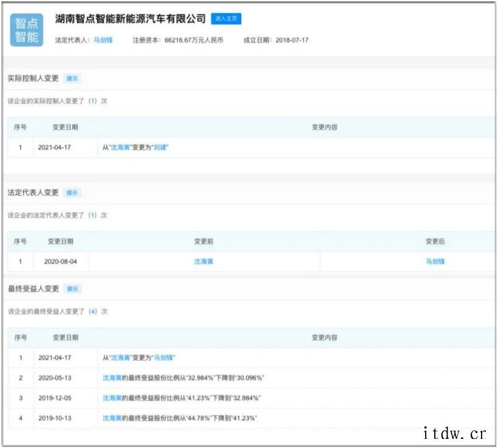Click date 2021-04-17 in actual controller table

(54, 148)
